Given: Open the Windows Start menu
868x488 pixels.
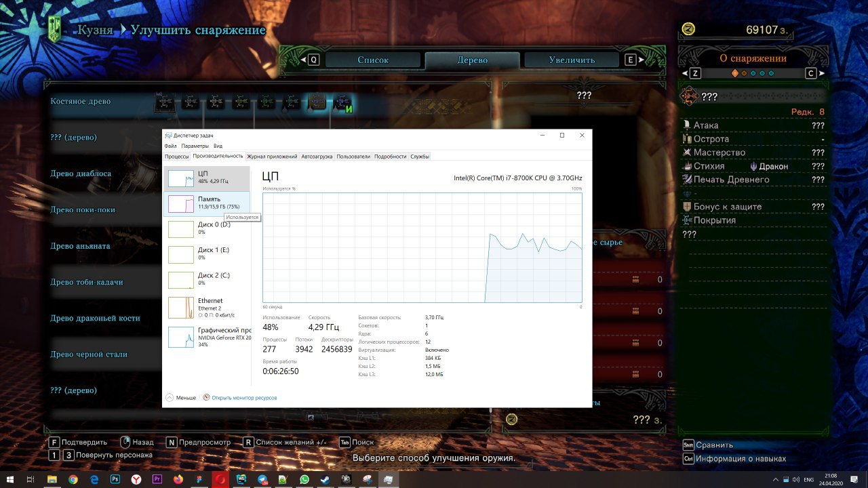Looking at the screenshot, I should click(x=10, y=479).
